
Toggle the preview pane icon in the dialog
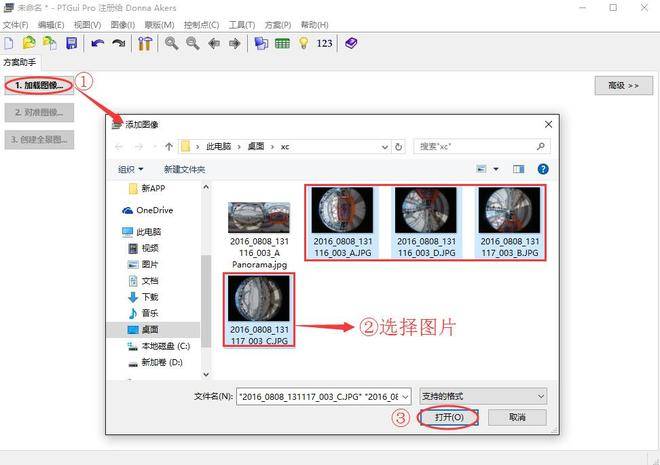pos(519,169)
